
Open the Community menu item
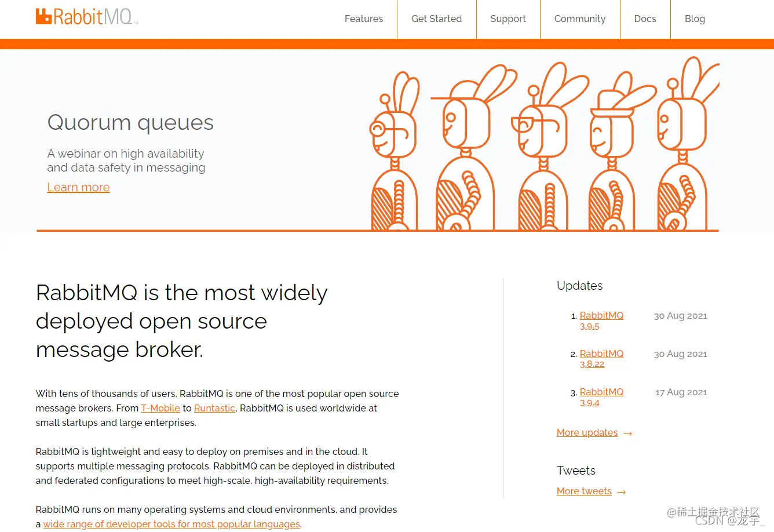tap(580, 19)
